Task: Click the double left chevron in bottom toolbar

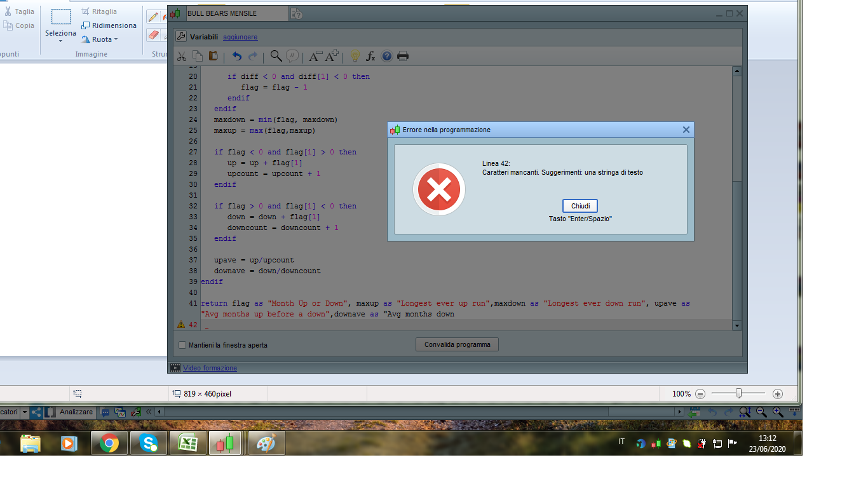Action: (x=149, y=412)
